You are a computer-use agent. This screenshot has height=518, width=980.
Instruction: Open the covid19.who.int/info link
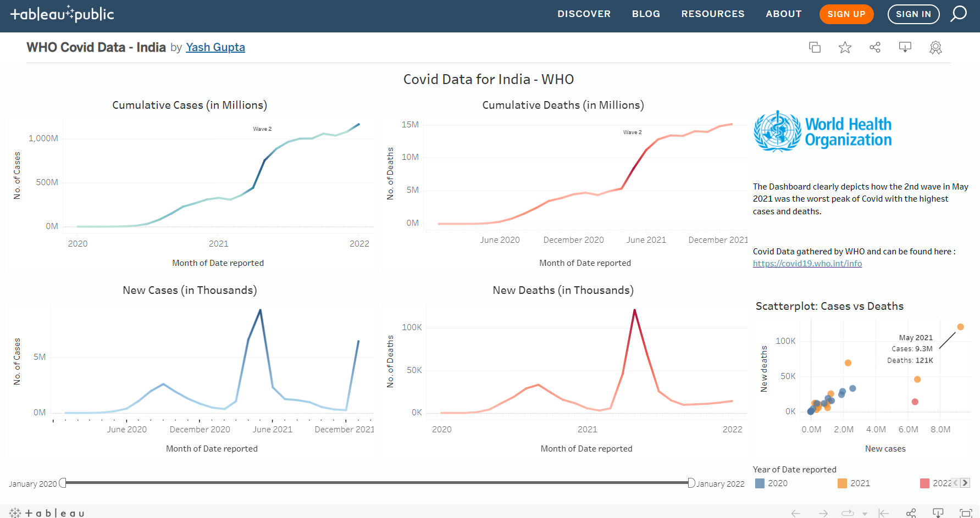[x=807, y=264]
